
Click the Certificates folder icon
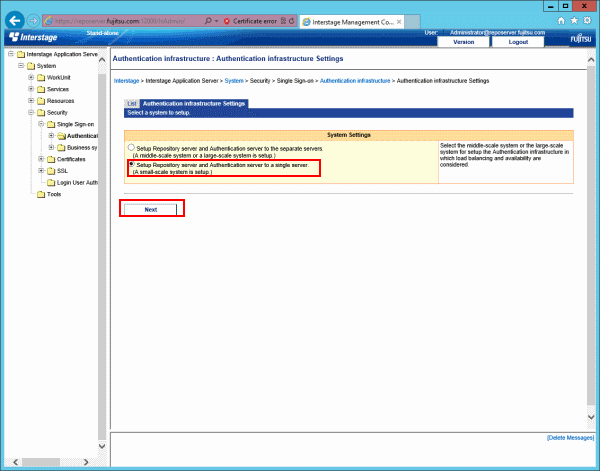click(51, 160)
